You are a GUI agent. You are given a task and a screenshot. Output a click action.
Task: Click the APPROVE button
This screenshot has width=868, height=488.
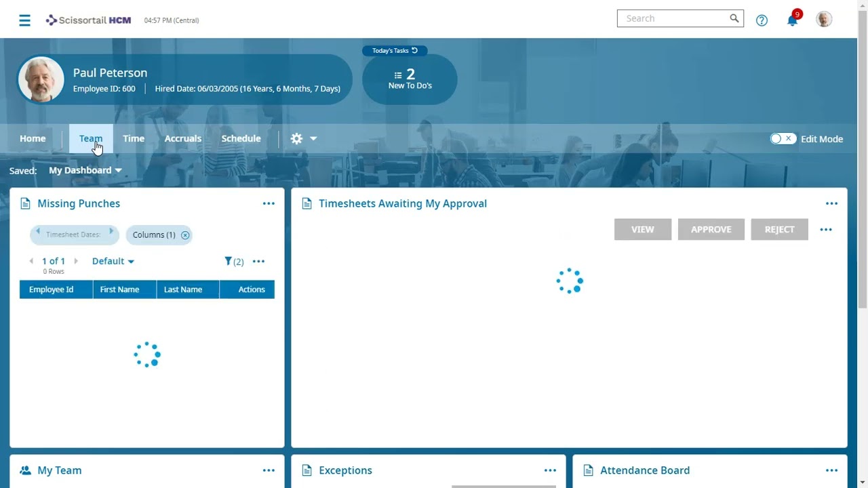pyautogui.click(x=711, y=229)
